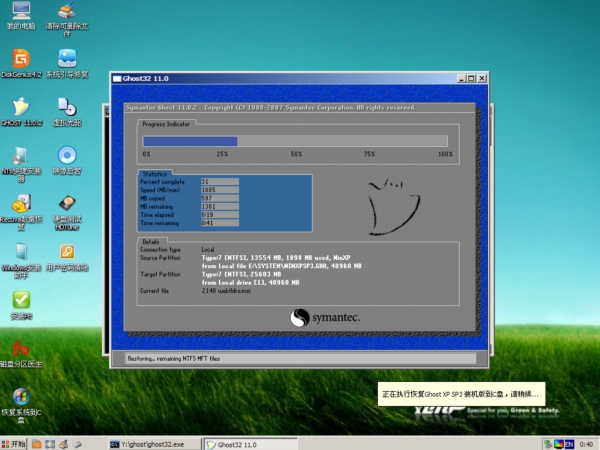Open the 开始 Start menu
600x450 pixels.
[x=13, y=444]
